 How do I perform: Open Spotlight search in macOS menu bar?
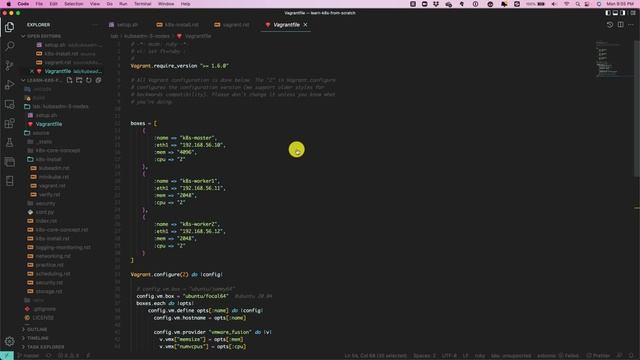[x=577, y=4]
